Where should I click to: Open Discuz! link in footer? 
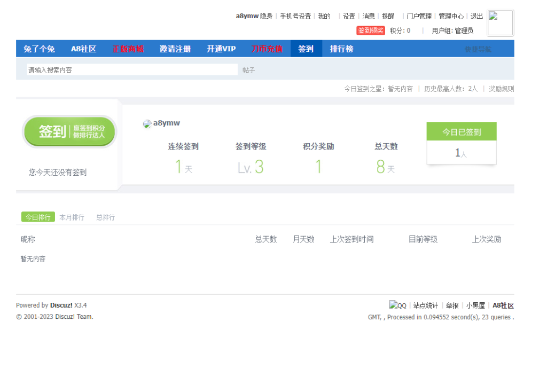(61, 305)
